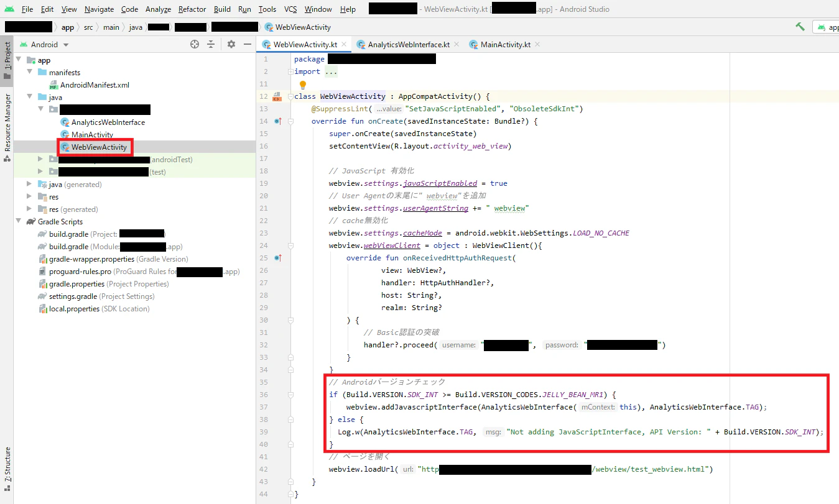Open the Refactor menu

(x=192, y=9)
